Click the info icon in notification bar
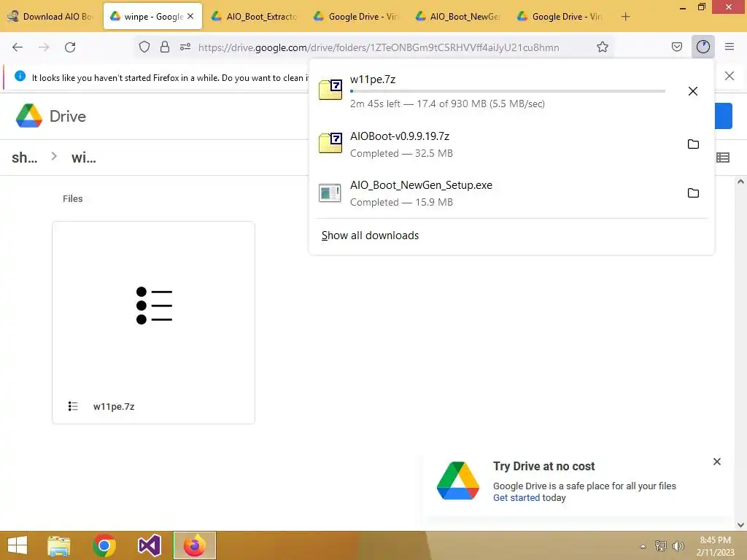 [x=20, y=76]
